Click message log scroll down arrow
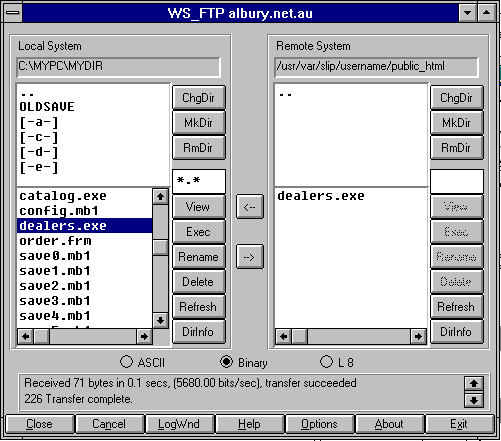 coord(474,400)
